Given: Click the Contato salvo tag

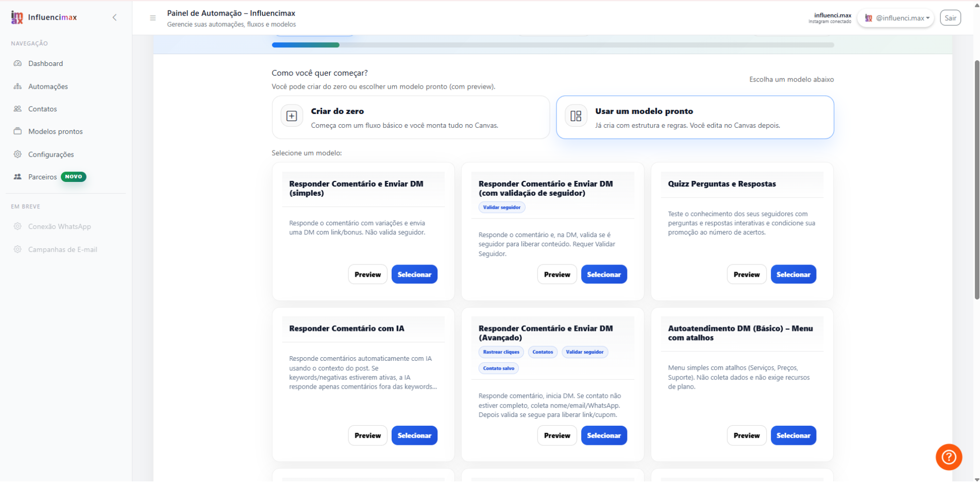Looking at the screenshot, I should point(498,368).
